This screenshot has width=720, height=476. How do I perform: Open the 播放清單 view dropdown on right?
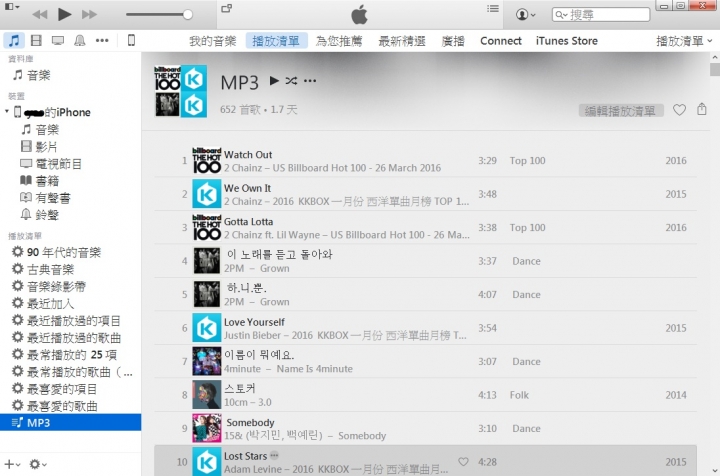684,41
